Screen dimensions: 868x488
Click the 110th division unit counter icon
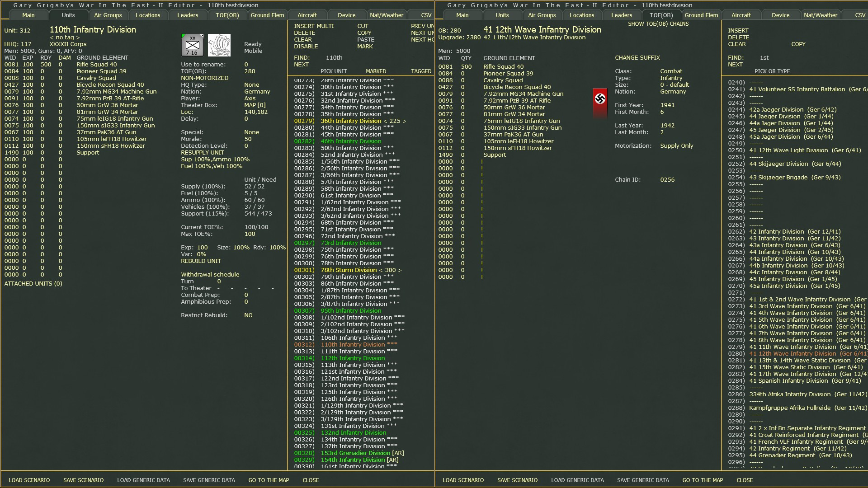tap(192, 45)
